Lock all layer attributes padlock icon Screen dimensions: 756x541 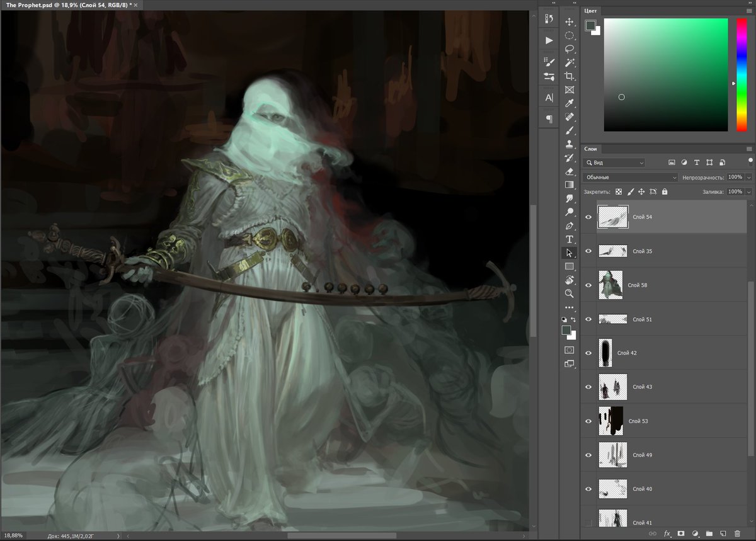(x=665, y=191)
